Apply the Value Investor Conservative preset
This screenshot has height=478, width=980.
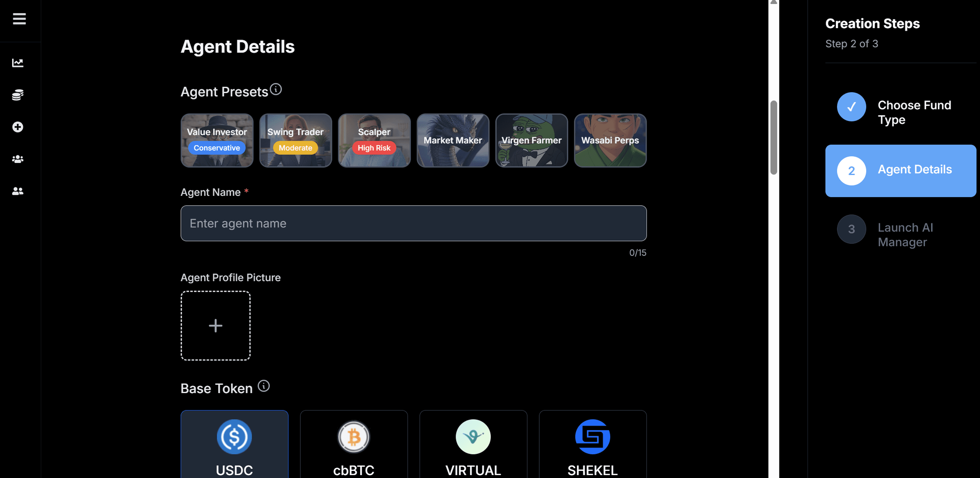point(217,140)
